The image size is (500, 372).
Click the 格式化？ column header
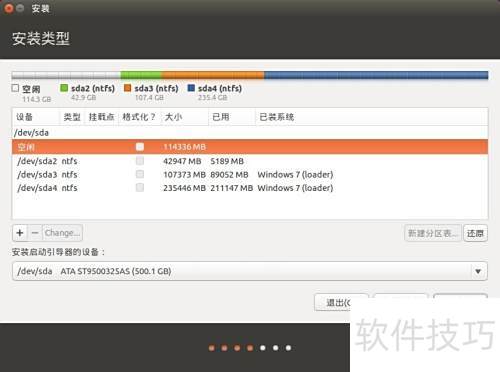pos(140,117)
